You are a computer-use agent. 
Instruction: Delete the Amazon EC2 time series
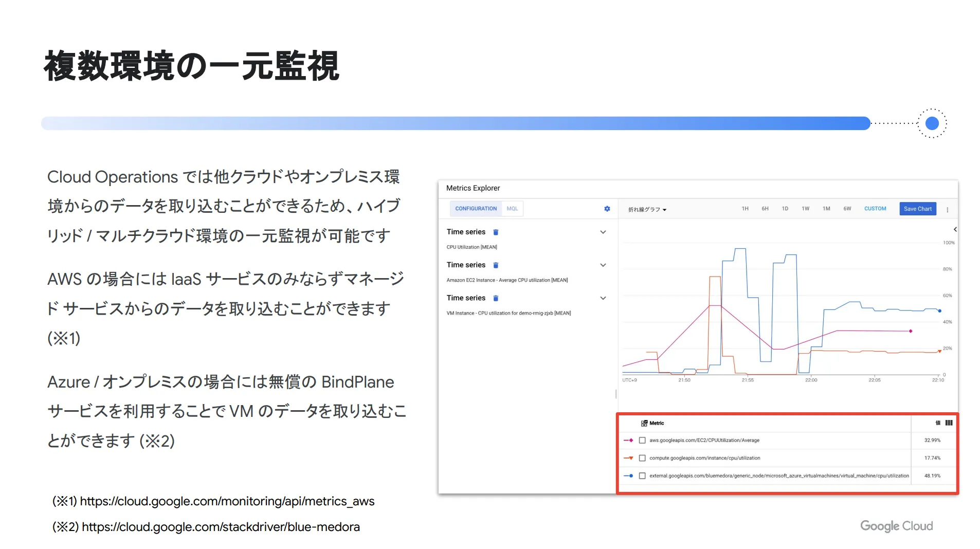click(x=496, y=265)
